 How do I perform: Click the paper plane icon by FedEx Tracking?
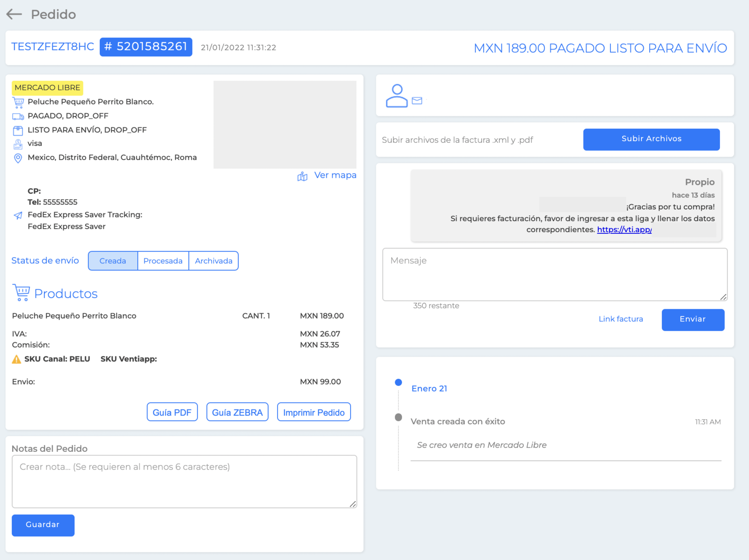18,215
